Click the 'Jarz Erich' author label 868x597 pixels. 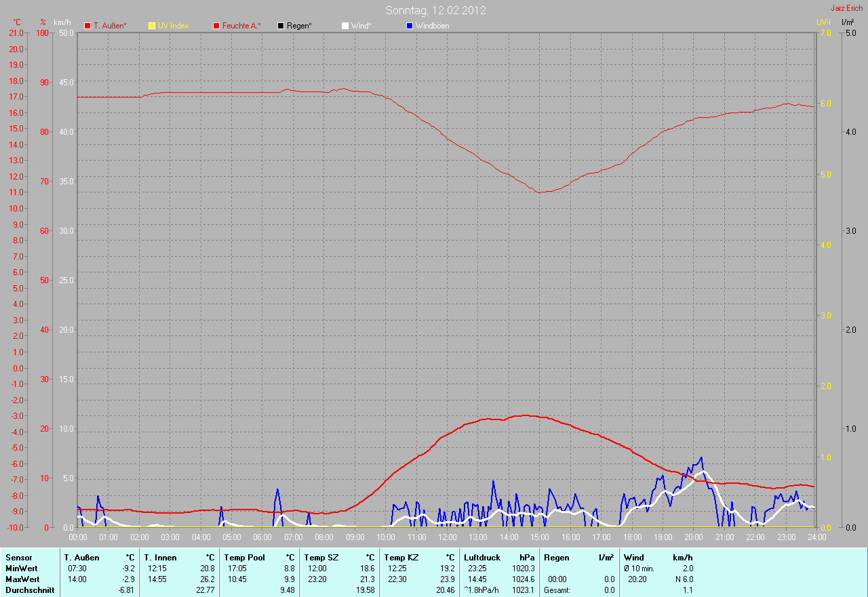[846, 8]
